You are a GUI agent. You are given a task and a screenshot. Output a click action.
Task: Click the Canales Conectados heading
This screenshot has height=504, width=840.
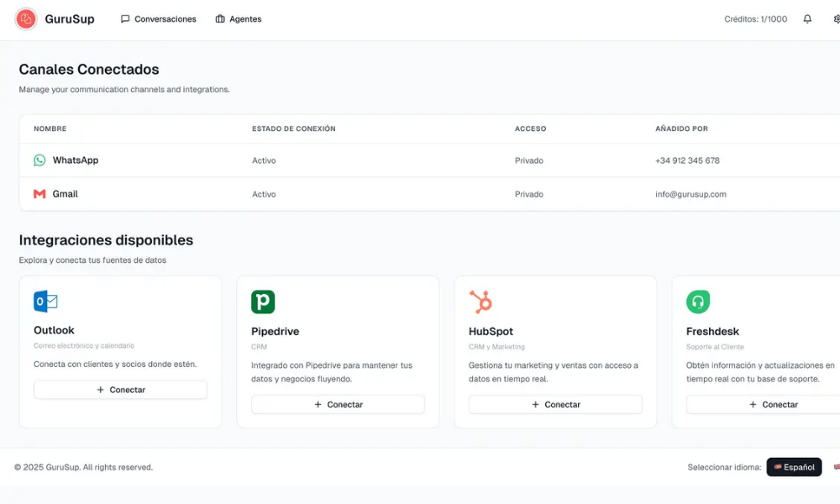tap(89, 70)
